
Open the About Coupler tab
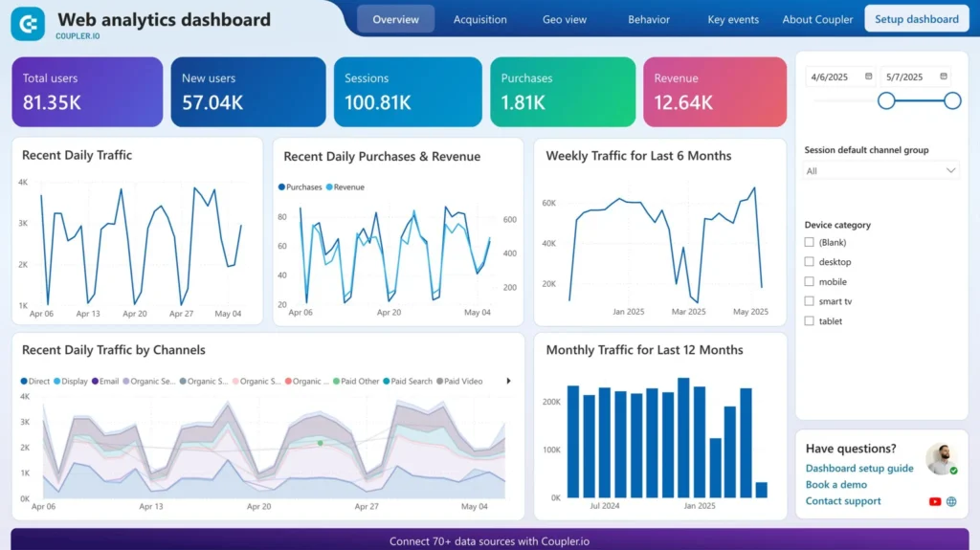[x=817, y=19]
